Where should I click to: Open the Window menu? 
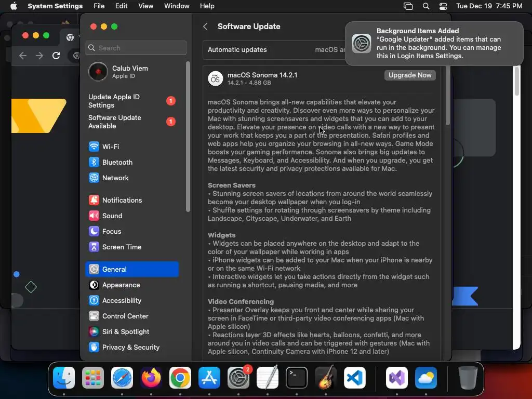click(x=177, y=6)
